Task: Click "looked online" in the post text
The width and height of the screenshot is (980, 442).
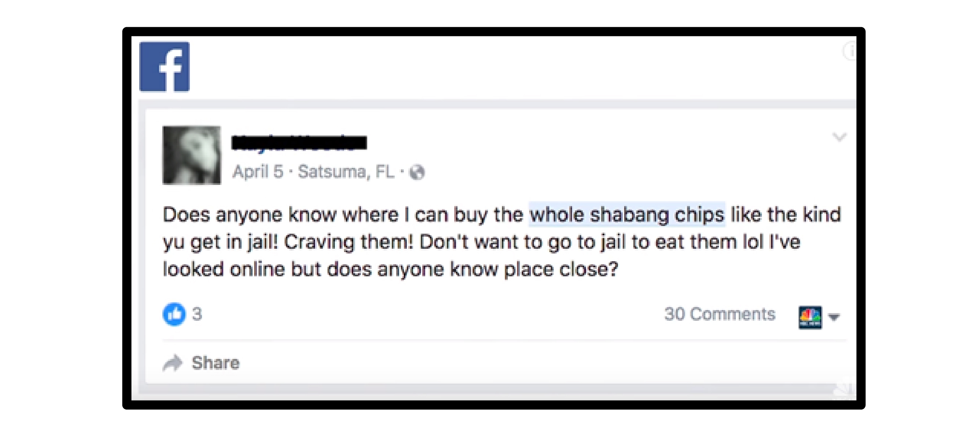Action: 224,269
